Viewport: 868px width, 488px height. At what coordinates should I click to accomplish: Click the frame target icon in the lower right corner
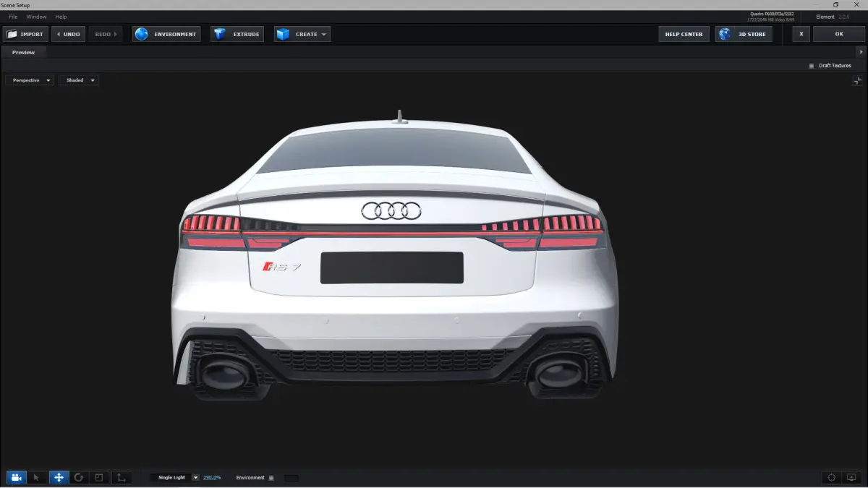click(832, 477)
